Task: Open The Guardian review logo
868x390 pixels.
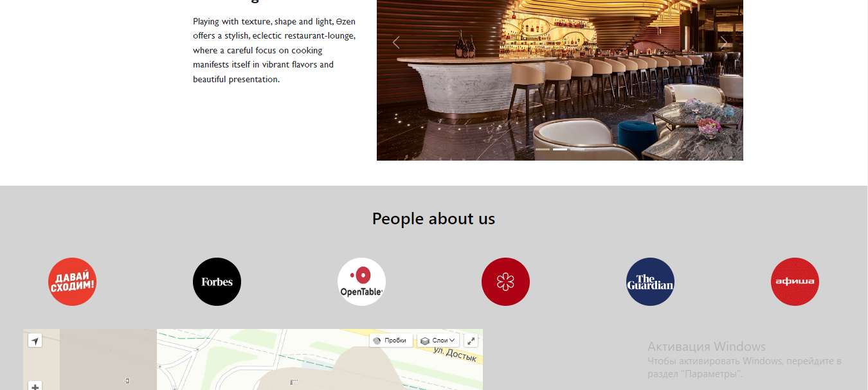Action: pos(650,281)
